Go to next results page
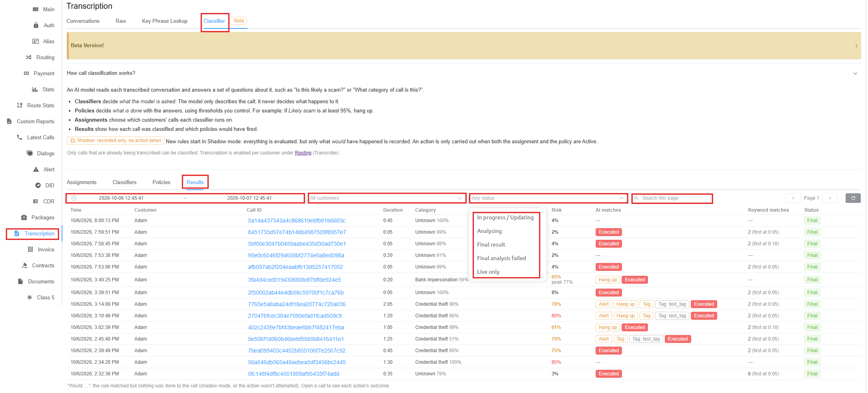Image resolution: width=868 pixels, height=393 pixels. (830, 198)
